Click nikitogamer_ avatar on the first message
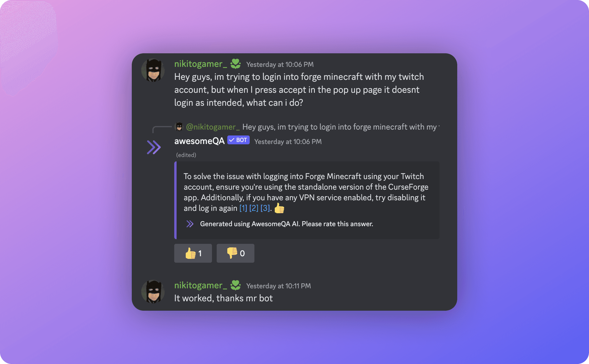 point(153,70)
